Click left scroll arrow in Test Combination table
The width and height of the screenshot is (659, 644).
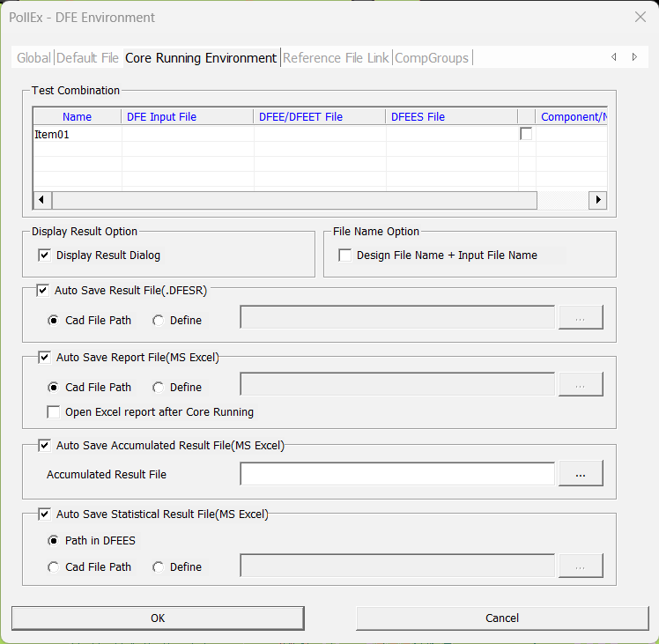coord(41,200)
